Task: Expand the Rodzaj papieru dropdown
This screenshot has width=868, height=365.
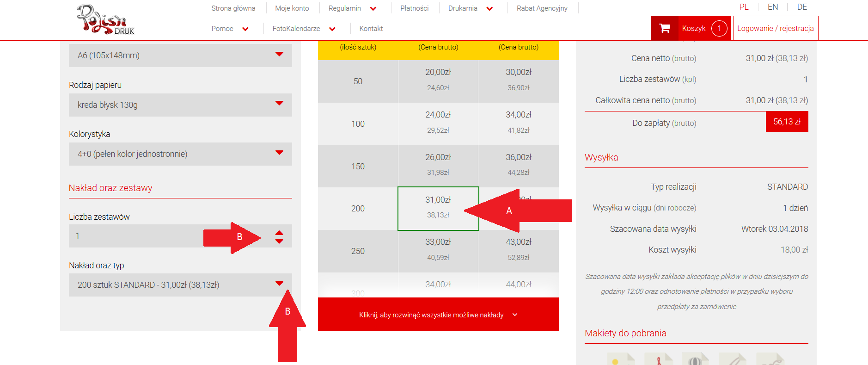Action: (180, 105)
